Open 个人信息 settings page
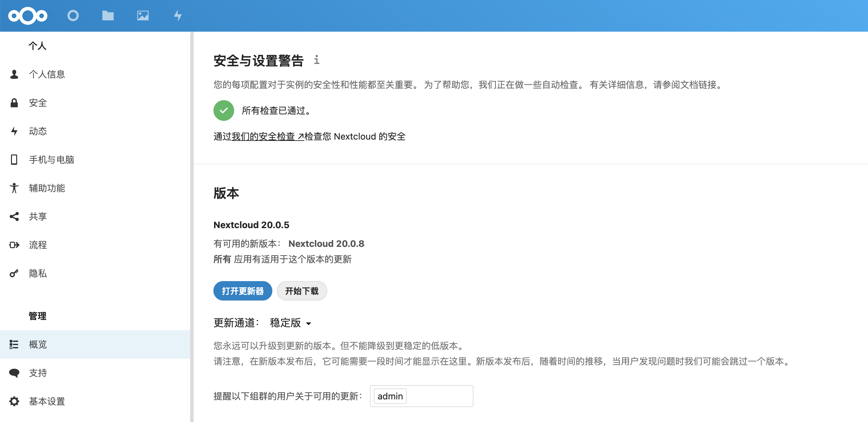 point(95,74)
